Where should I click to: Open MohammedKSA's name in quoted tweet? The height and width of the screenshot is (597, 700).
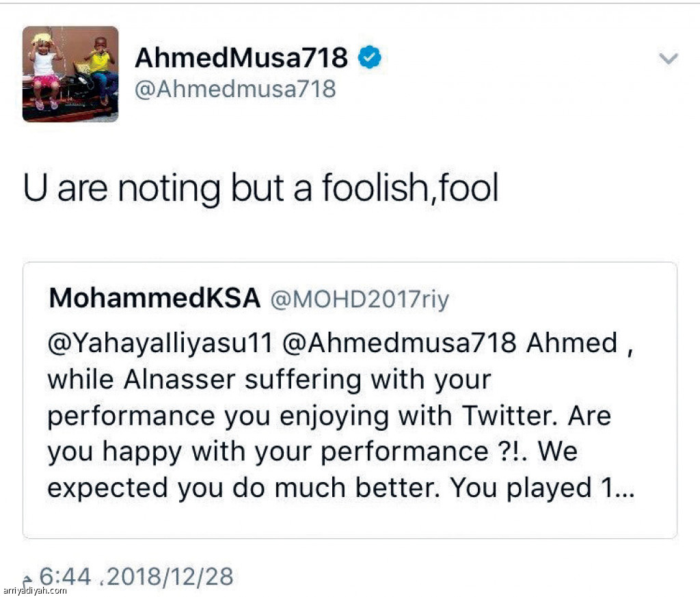click(x=154, y=298)
